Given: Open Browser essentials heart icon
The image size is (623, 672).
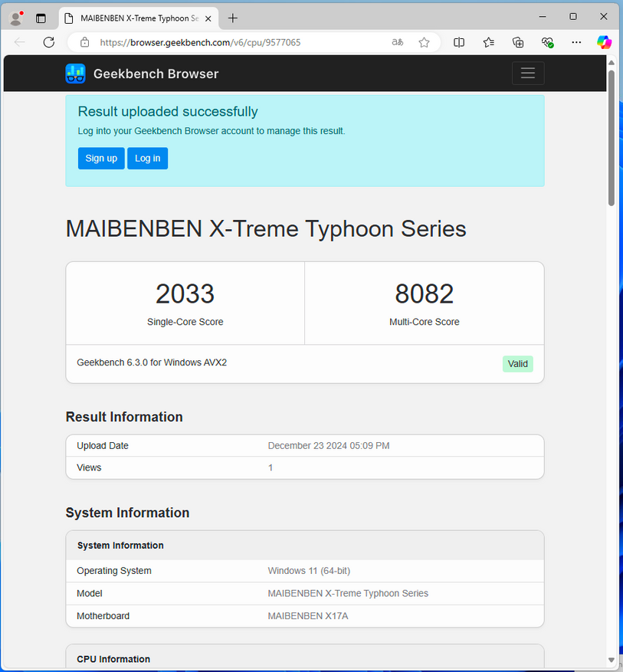Looking at the screenshot, I should pos(547,42).
